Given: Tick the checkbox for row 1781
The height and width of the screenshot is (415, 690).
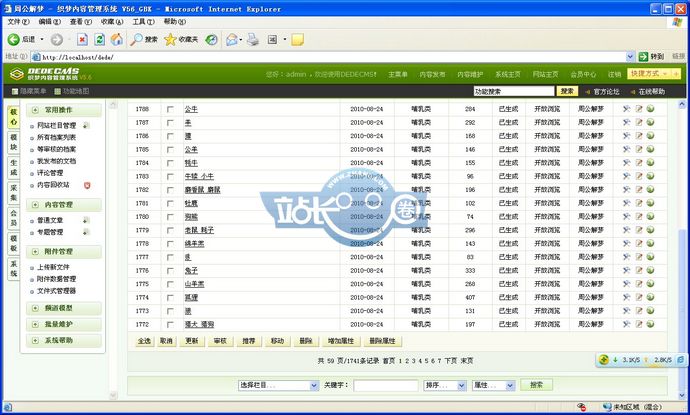Looking at the screenshot, I should 170,203.
